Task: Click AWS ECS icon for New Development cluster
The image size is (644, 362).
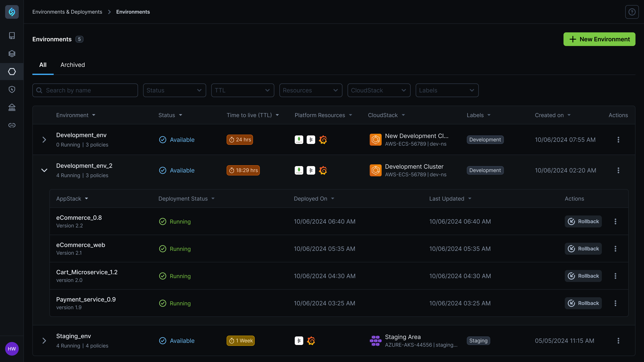Action: click(375, 140)
